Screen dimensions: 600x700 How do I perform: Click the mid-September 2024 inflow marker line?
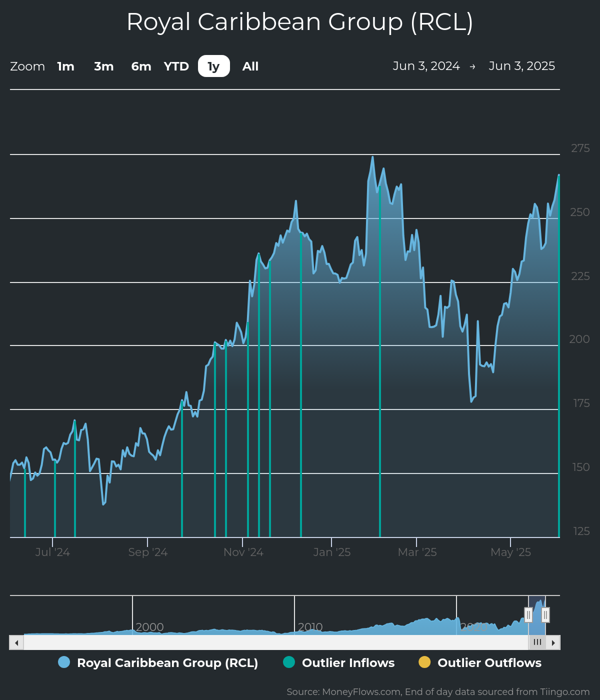point(182,469)
